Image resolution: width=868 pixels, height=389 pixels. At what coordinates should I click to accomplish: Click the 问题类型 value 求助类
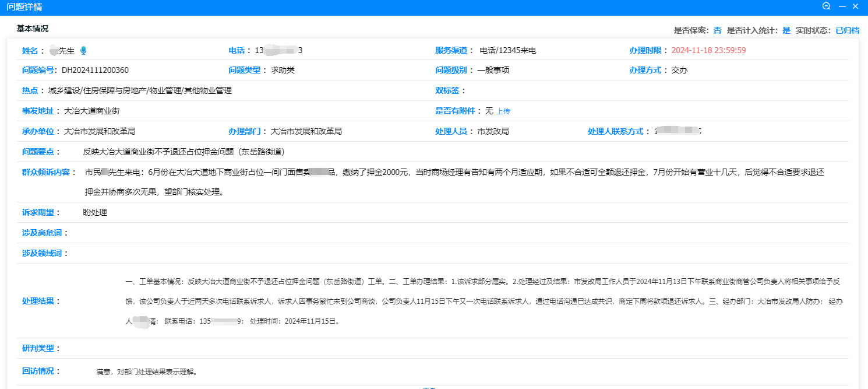click(283, 71)
